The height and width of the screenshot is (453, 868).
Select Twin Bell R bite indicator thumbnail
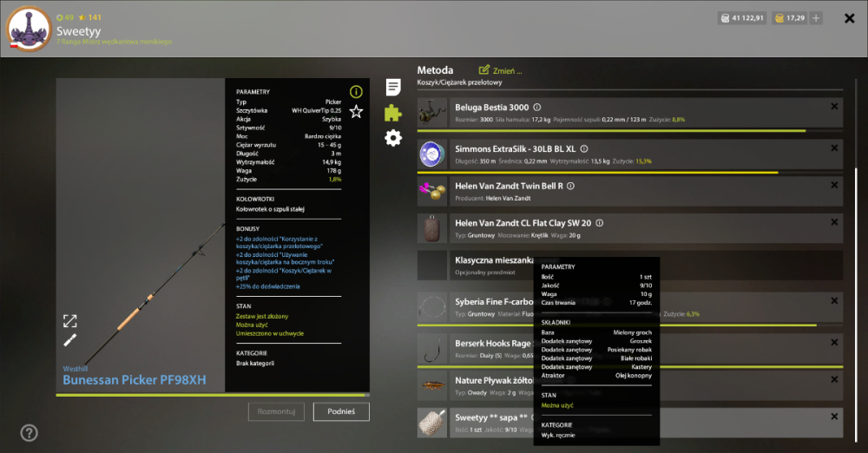(x=431, y=192)
